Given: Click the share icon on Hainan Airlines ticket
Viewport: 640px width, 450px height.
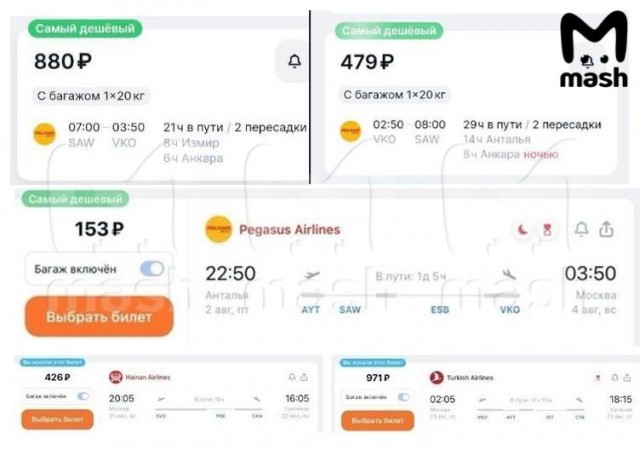Looking at the screenshot, I should 305,377.
